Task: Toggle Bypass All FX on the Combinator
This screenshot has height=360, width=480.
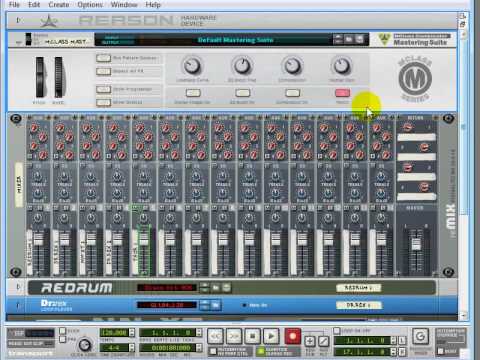Action: [x=103, y=71]
